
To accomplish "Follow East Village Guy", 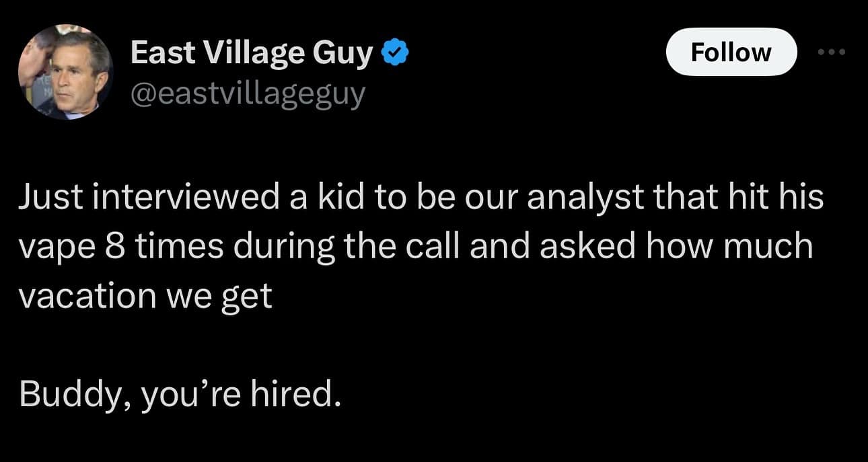I will coord(731,52).
